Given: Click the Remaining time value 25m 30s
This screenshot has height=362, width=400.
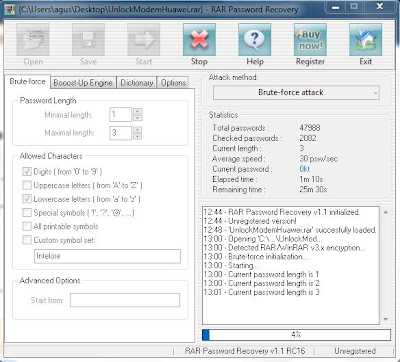Looking at the screenshot, I should tap(313, 190).
